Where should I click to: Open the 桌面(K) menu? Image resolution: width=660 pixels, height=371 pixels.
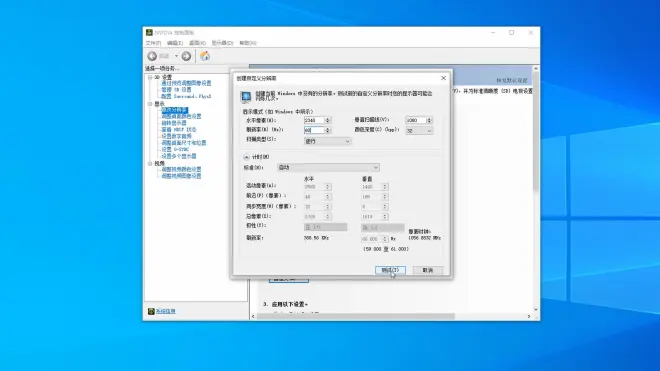pos(197,43)
